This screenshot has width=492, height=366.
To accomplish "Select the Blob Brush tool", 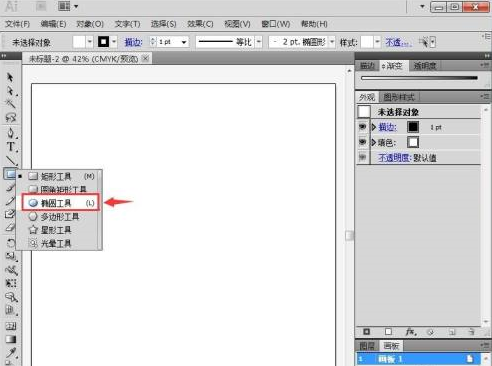I will tap(10, 214).
